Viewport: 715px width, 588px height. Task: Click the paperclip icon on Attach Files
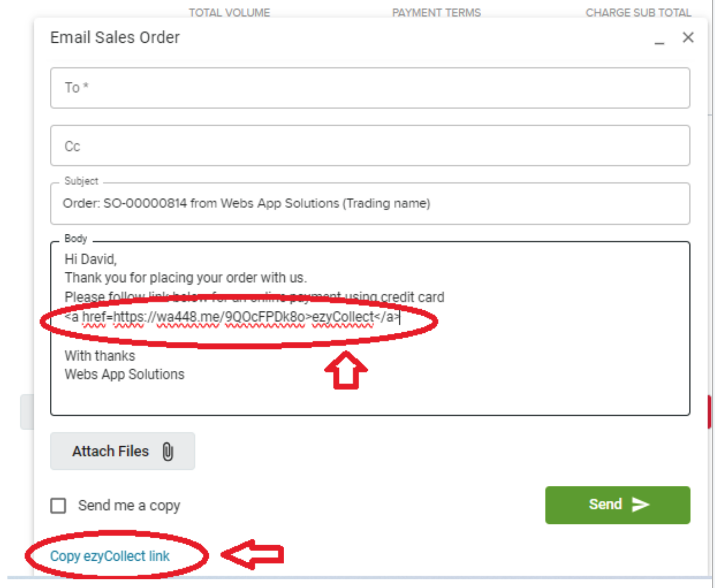(168, 451)
